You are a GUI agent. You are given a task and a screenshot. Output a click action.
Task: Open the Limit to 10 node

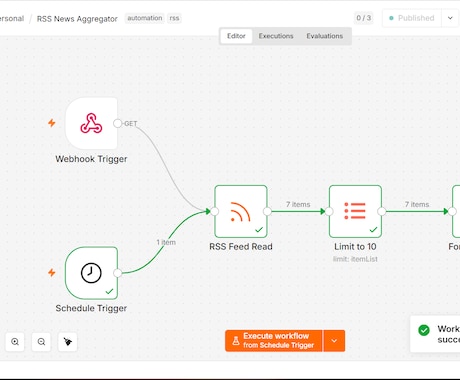[x=355, y=211]
